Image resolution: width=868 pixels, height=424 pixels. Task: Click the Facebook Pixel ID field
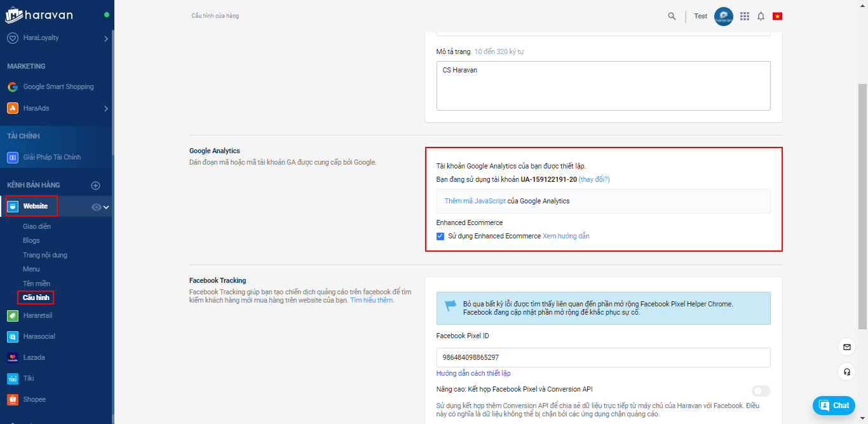[x=603, y=357]
